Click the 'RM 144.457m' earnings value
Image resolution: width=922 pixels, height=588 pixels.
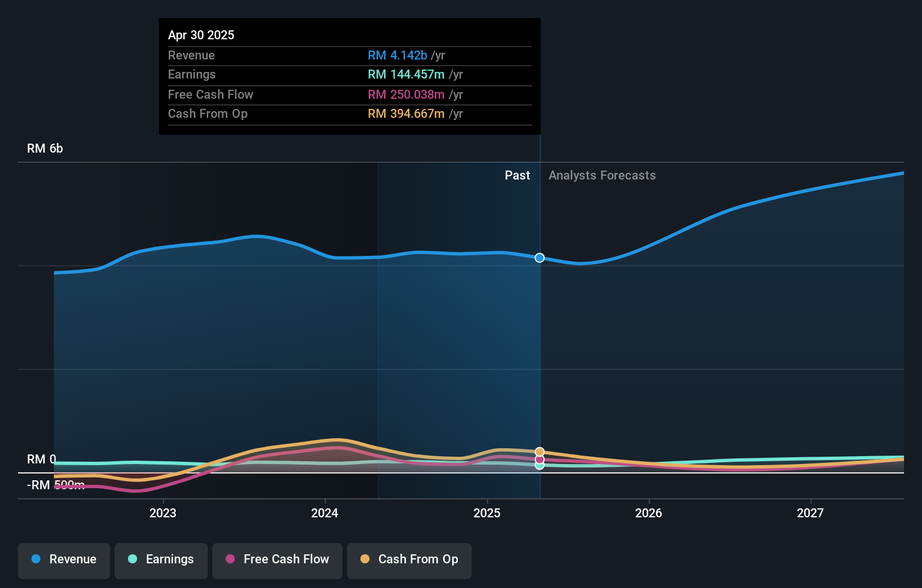click(406, 75)
